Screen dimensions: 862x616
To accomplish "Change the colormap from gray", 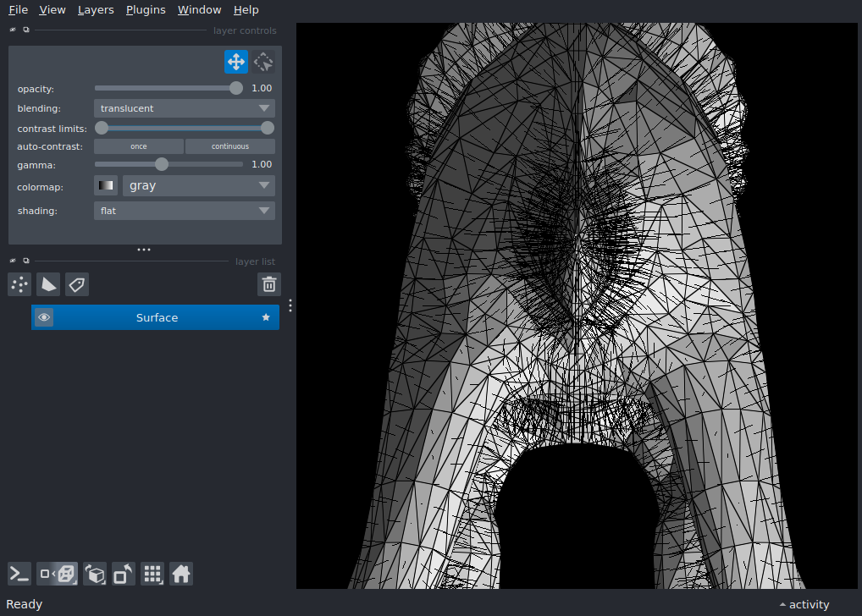I will tap(198, 185).
